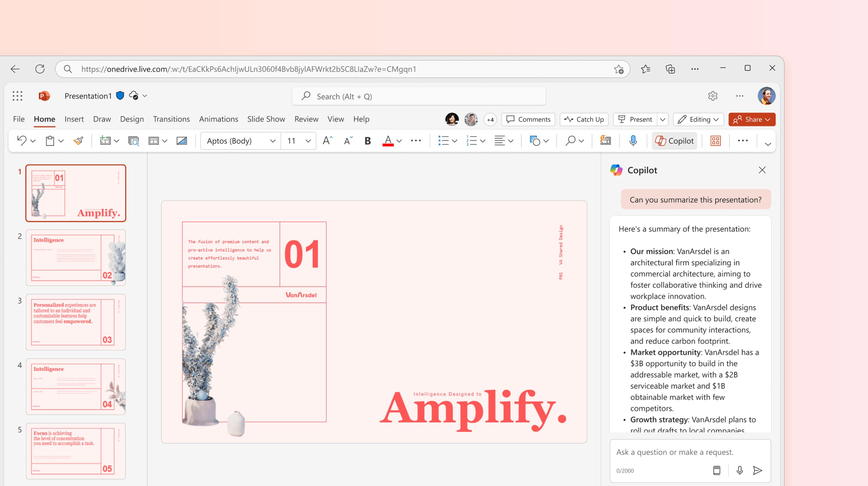Image resolution: width=868 pixels, height=486 pixels.
Task: Click the Text Color icon
Action: [x=387, y=141]
